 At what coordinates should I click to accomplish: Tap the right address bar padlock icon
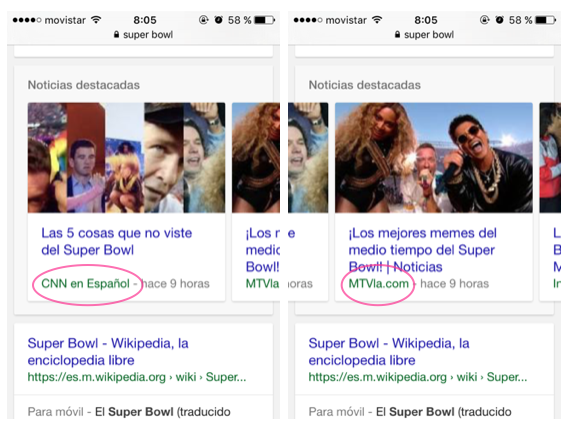tap(397, 35)
